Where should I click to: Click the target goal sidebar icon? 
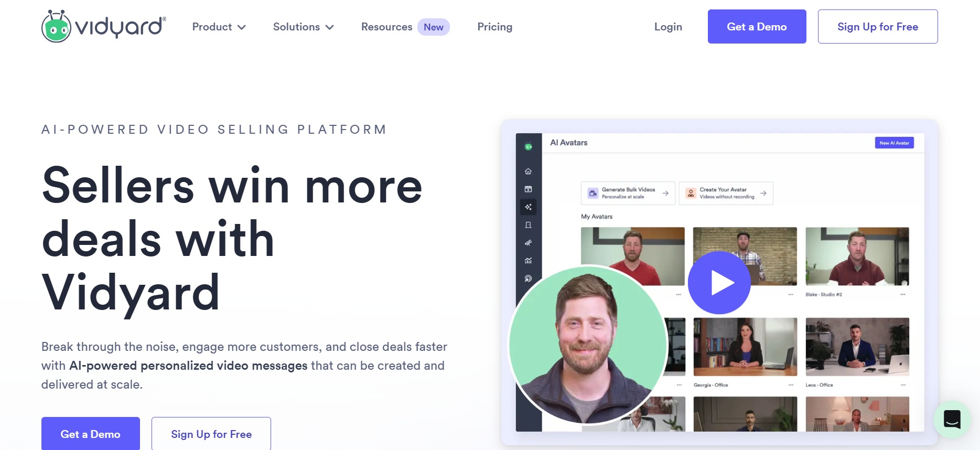click(528, 278)
